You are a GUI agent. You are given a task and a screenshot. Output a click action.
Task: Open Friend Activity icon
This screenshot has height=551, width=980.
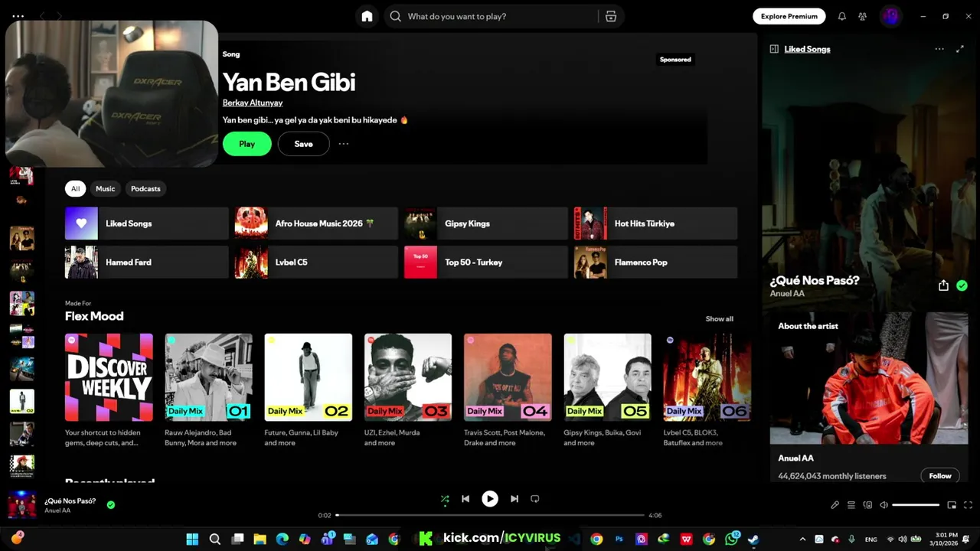pyautogui.click(x=862, y=16)
